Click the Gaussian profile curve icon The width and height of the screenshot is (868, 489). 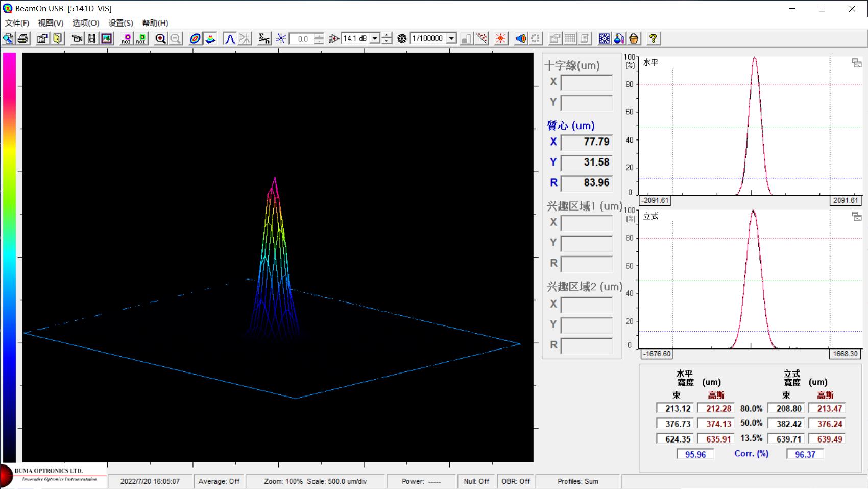tap(230, 39)
